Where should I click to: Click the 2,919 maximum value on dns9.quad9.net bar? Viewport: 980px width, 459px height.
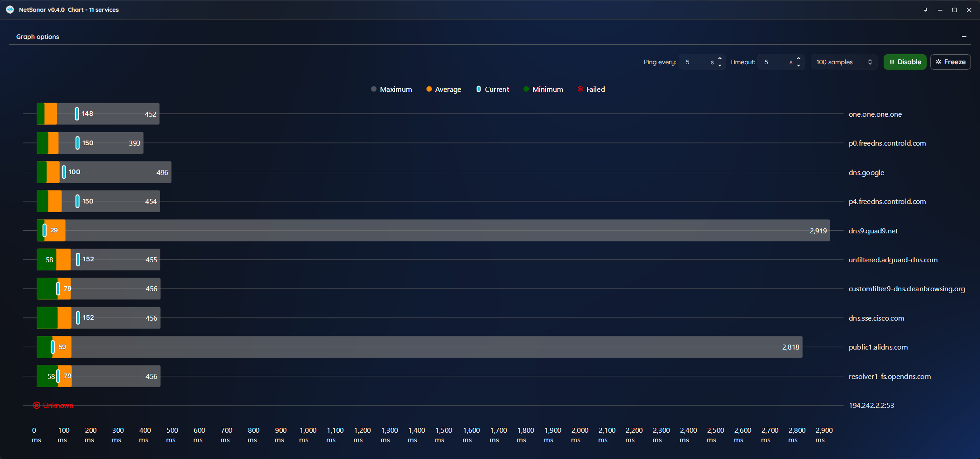(x=818, y=231)
